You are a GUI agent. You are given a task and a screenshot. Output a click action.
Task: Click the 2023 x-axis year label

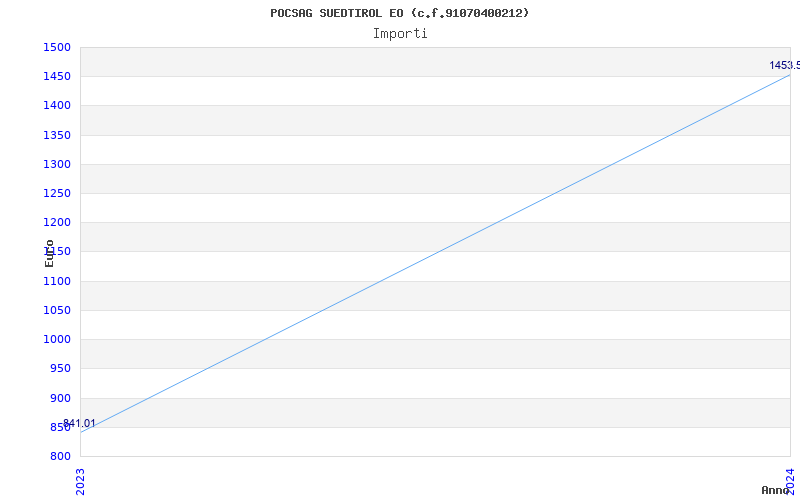coord(81,480)
